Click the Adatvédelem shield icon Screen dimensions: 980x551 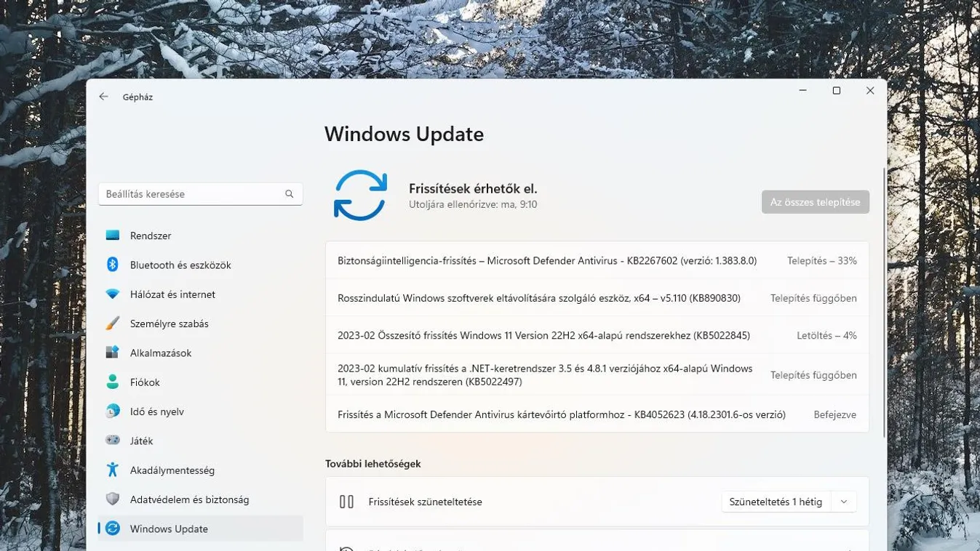tap(112, 499)
